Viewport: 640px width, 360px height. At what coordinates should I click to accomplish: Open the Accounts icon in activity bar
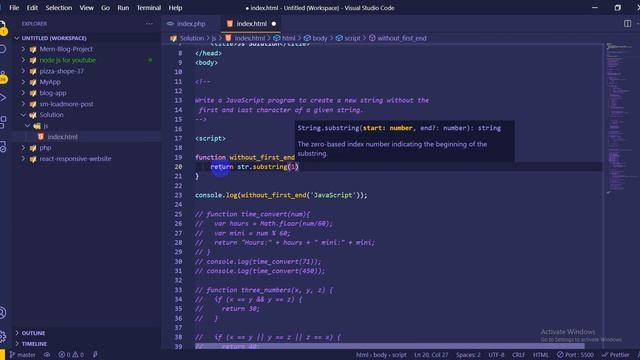pos(2,313)
